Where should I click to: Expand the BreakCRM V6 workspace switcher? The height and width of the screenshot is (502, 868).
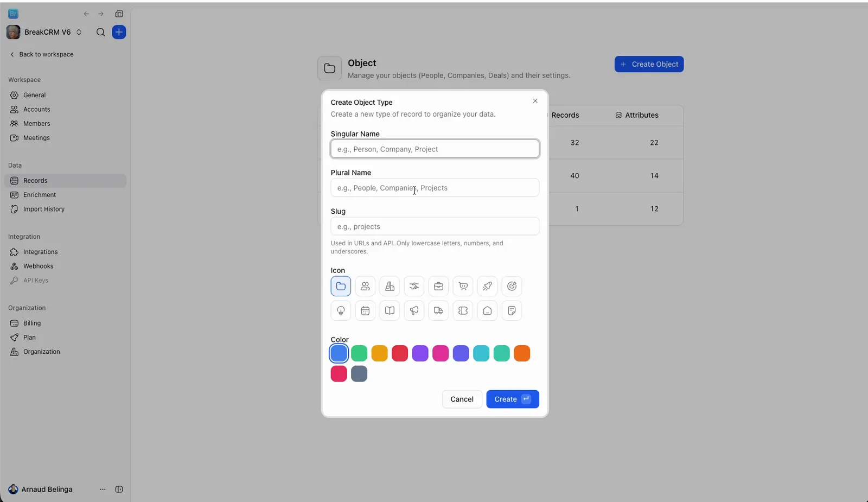point(44,32)
